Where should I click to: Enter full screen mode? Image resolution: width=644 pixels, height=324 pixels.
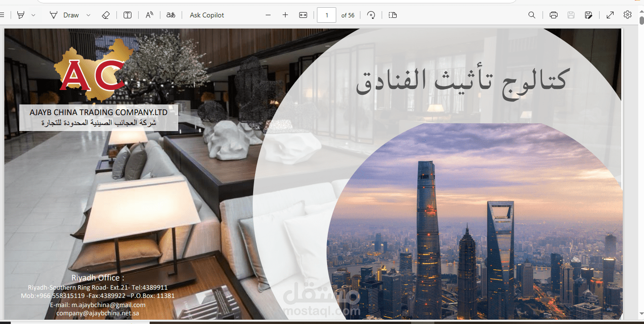(x=610, y=15)
